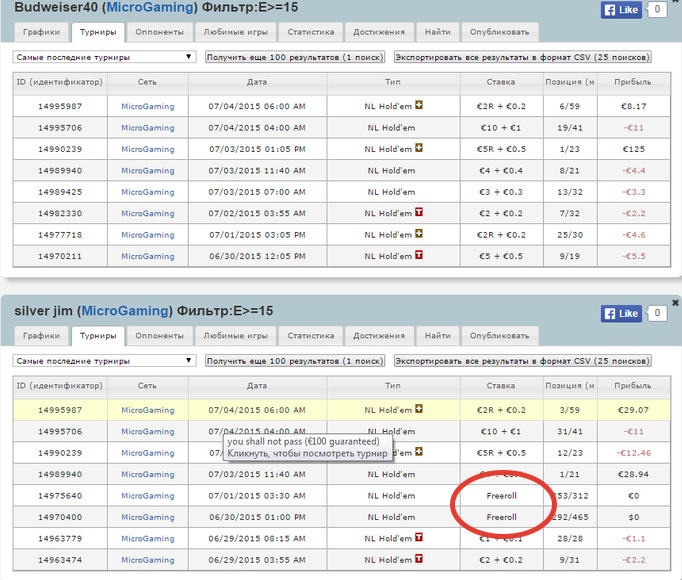Sort silver jim table by Ставка column
This screenshot has height=580, width=682.
tap(501, 386)
